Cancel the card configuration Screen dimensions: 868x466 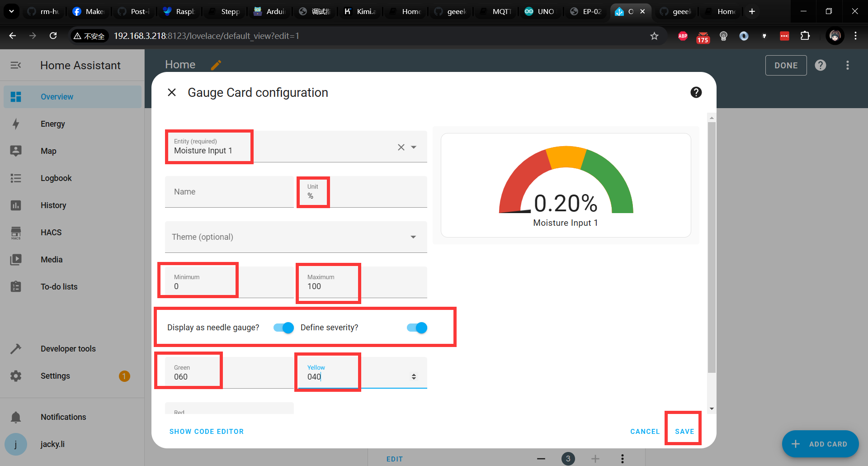click(x=645, y=432)
